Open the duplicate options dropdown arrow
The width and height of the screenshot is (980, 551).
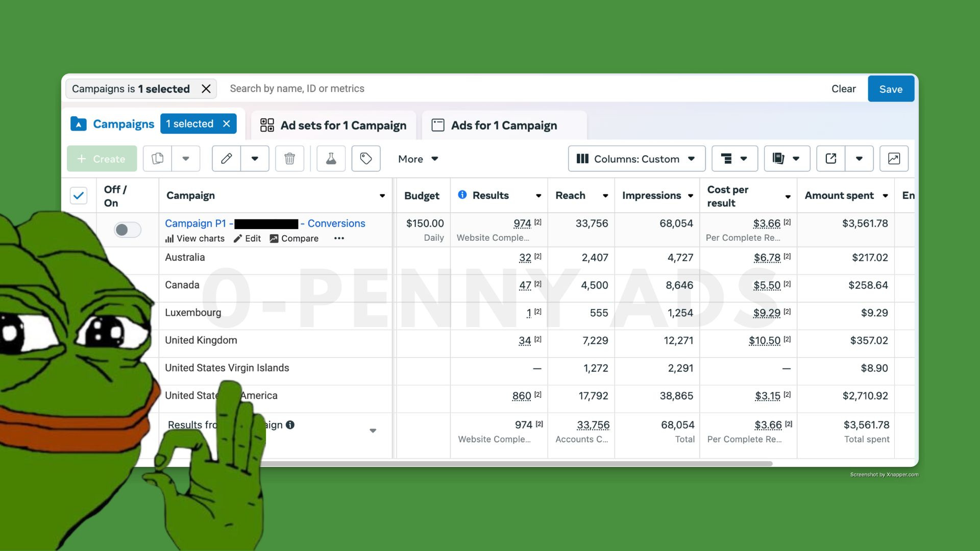coord(186,159)
